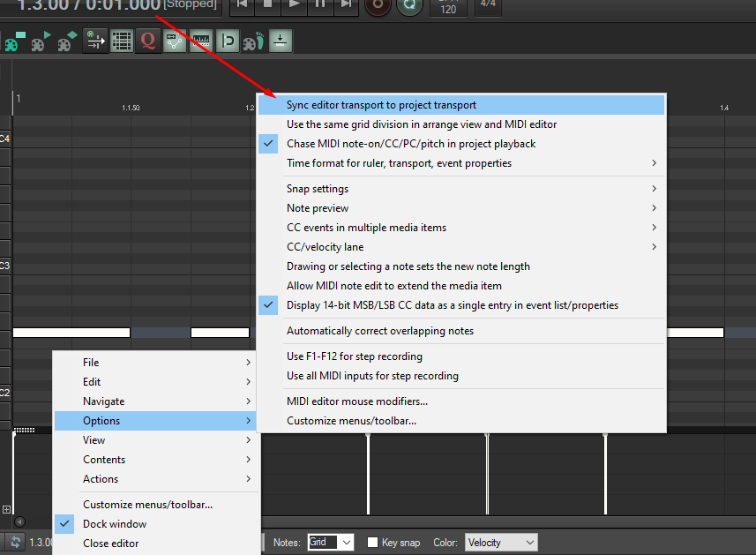Image resolution: width=756 pixels, height=555 pixels.
Task: Click the Play transport button
Action: [294, 6]
